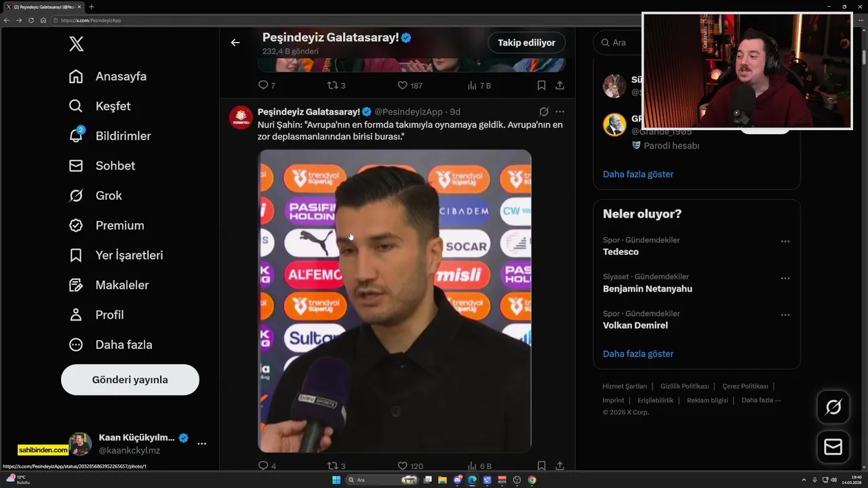868x488 pixels.
Task: Open the Hizmet Şartları footer link
Action: 625,386
